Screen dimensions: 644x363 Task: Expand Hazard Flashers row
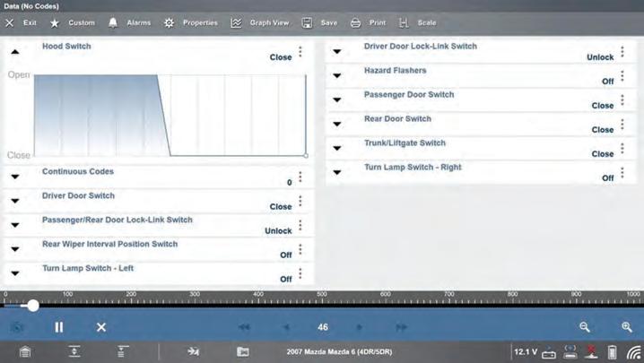337,76
